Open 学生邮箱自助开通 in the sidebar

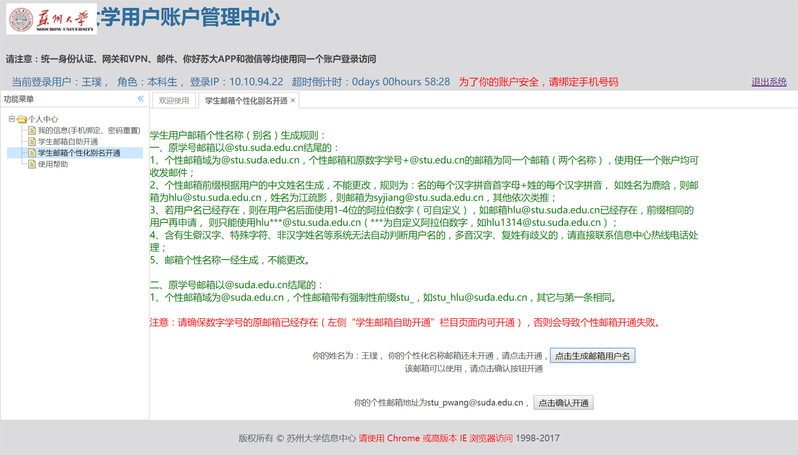pyautogui.click(x=71, y=142)
